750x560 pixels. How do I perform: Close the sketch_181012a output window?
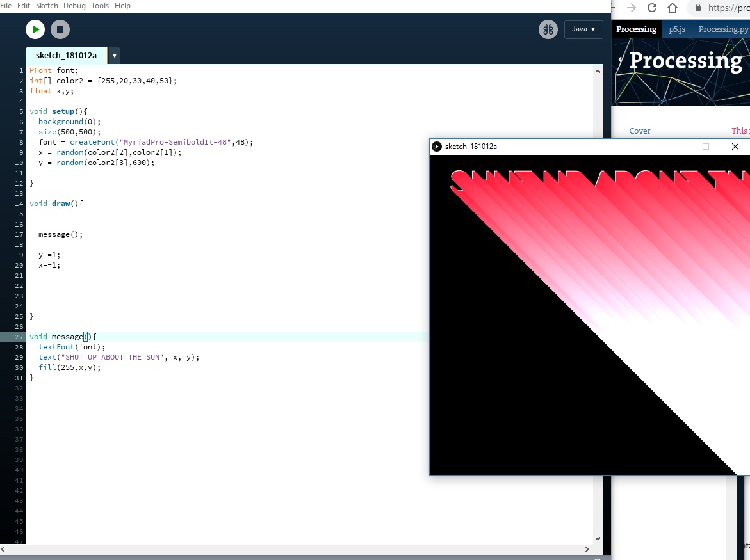(x=735, y=147)
